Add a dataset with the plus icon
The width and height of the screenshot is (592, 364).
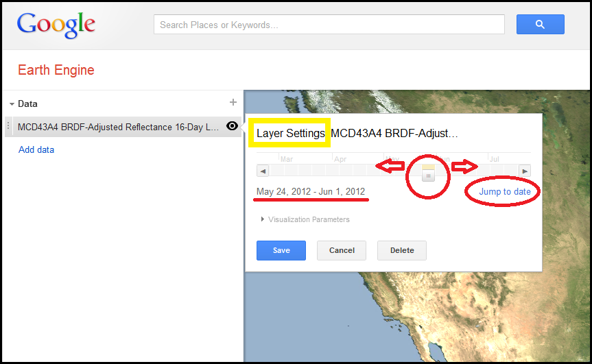(233, 102)
